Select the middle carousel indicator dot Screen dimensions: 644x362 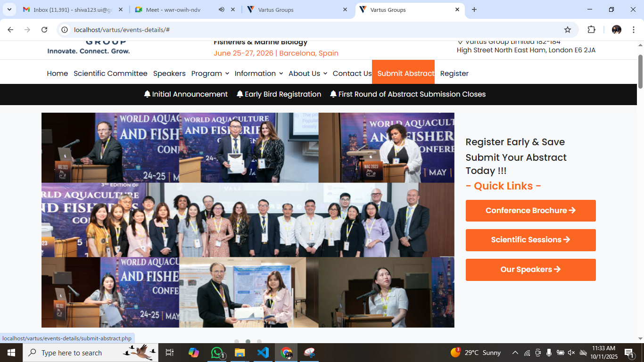(248, 342)
